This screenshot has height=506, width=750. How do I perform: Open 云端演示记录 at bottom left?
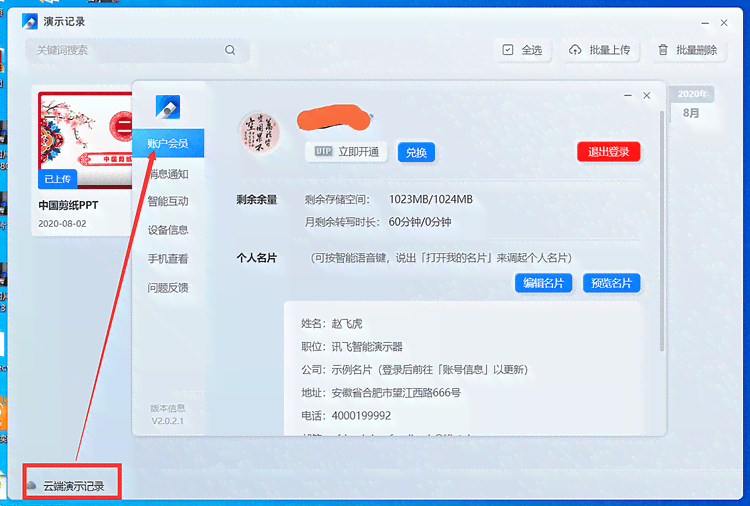tap(73, 486)
